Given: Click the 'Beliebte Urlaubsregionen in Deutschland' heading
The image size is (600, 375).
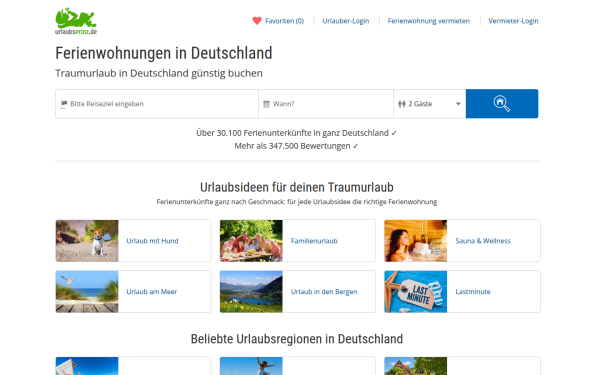Looking at the screenshot, I should pyautogui.click(x=297, y=339).
